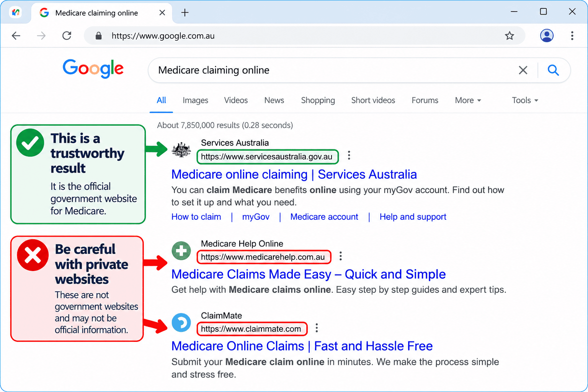Click the medicarehelp.com.au URL
Viewport: 588px width, 392px height.
263,257
